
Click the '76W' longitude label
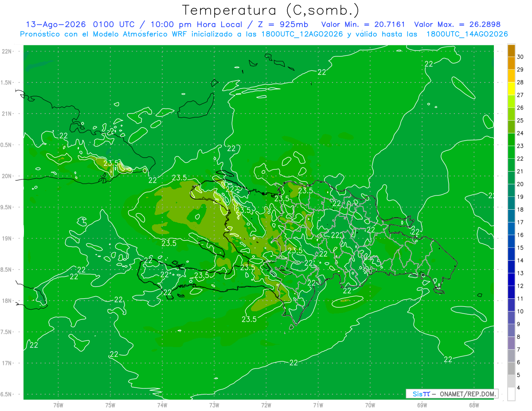tap(58, 405)
